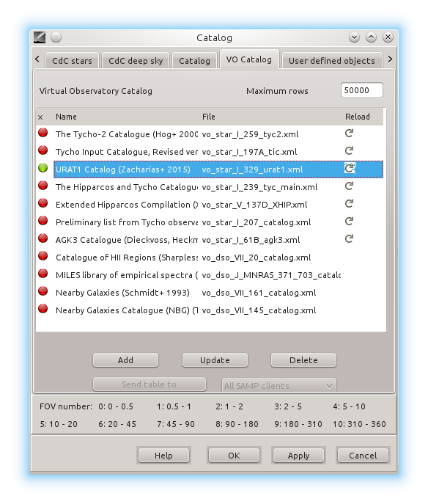This screenshot has width=428, height=504.
Task: Reload the Tycho Input Catalogue entry
Action: 349,150
